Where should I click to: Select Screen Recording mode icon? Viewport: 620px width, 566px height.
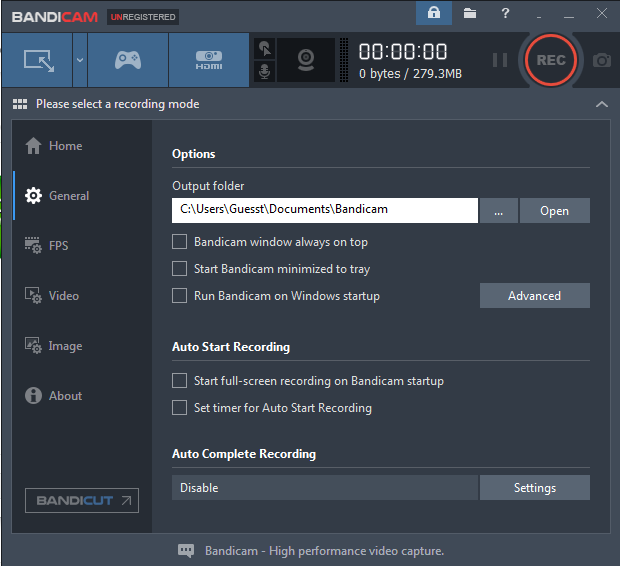point(38,60)
